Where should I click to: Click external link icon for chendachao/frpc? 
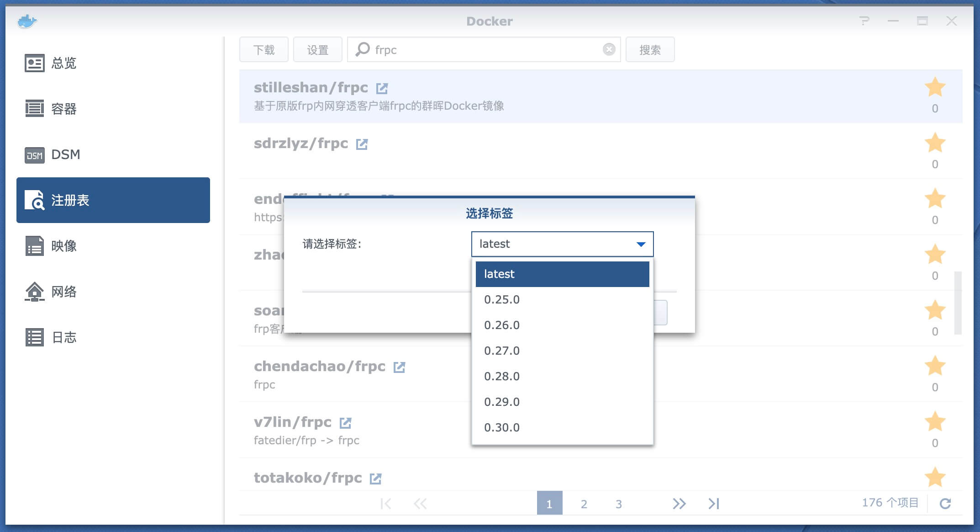(399, 367)
